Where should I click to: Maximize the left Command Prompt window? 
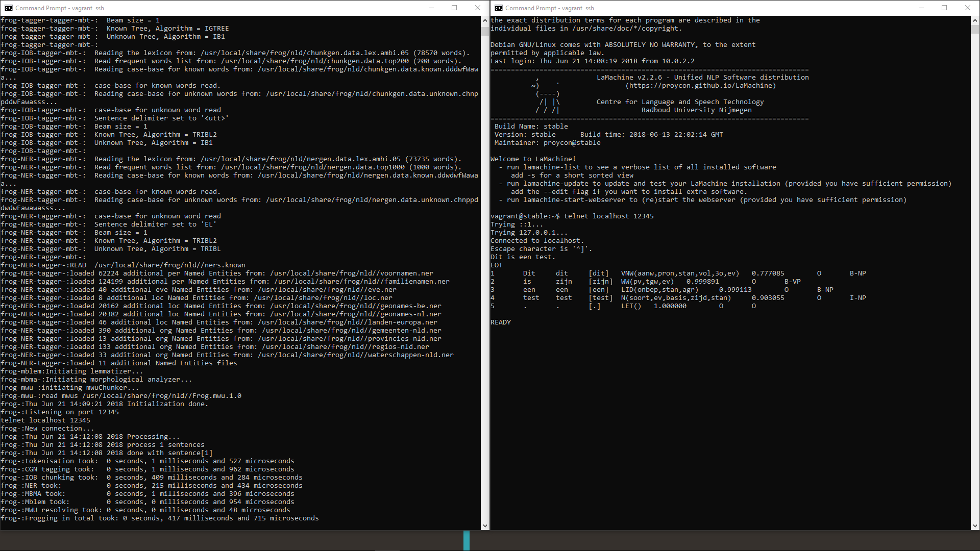(x=454, y=8)
